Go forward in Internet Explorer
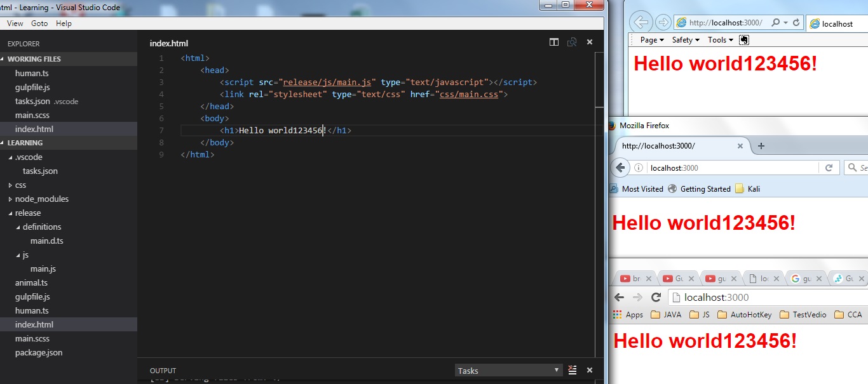868x384 pixels. pos(663,23)
